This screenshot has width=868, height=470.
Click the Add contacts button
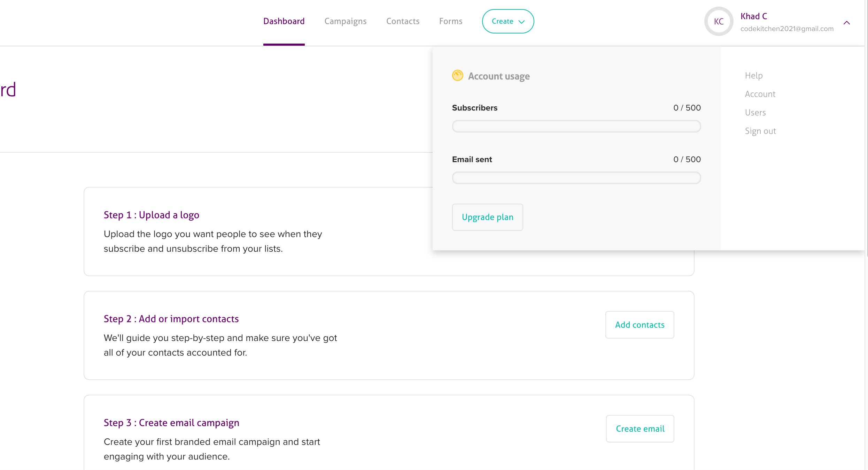640,325
